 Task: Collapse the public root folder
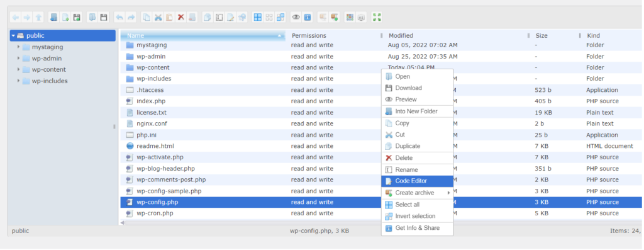point(13,36)
